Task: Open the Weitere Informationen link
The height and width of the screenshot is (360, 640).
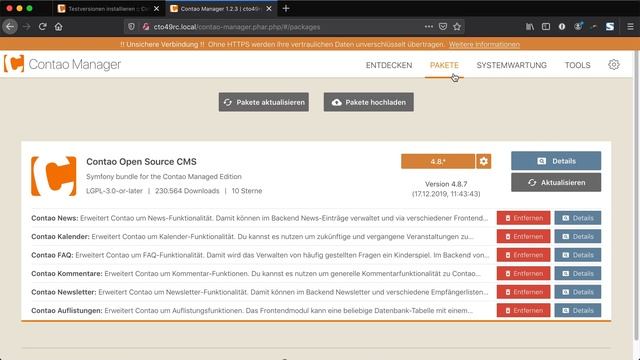Action: [x=484, y=44]
